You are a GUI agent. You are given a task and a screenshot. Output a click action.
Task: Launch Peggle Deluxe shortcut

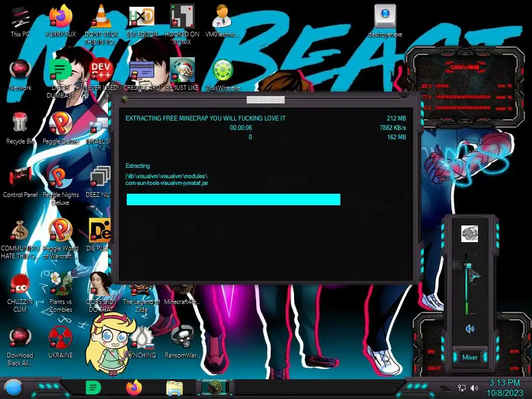[x=61, y=128]
